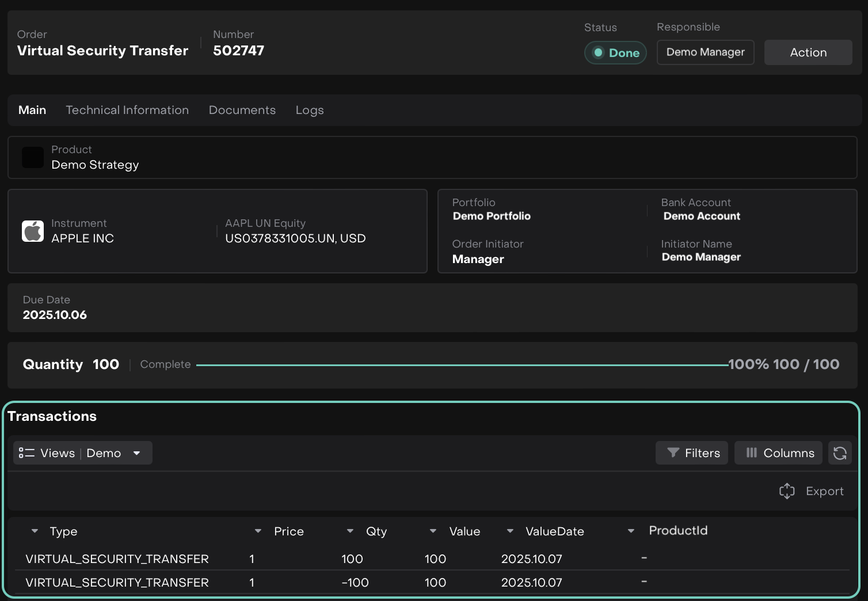Expand the Type column sort arrow
The width and height of the screenshot is (868, 601).
pyautogui.click(x=35, y=531)
